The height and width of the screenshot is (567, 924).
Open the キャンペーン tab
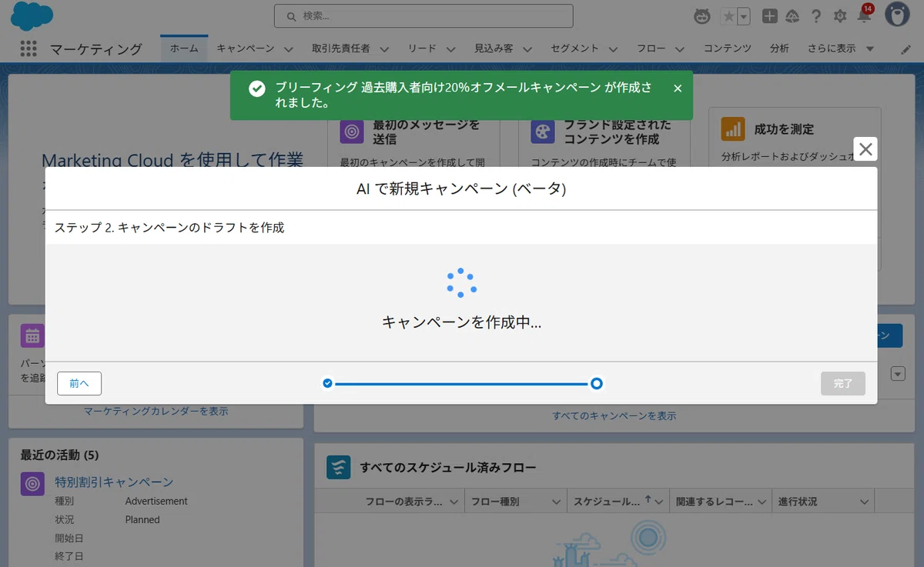tap(246, 48)
